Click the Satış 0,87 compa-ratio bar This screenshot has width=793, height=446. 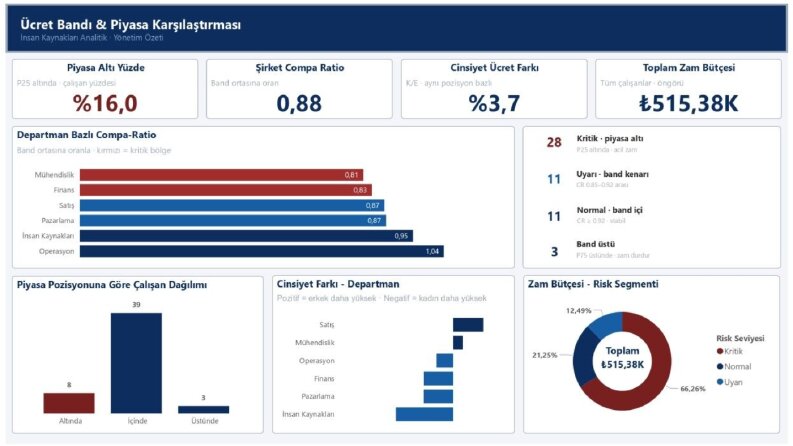tap(232, 205)
